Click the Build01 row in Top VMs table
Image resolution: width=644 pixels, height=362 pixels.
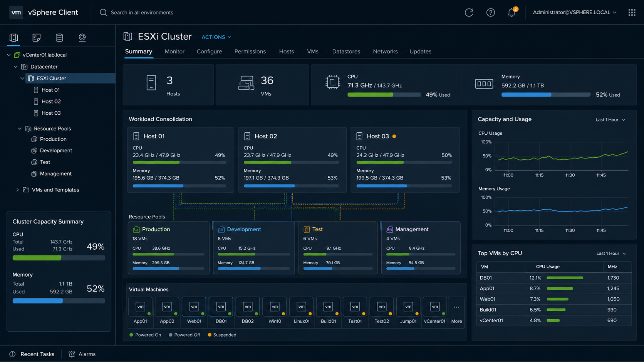[554, 310]
